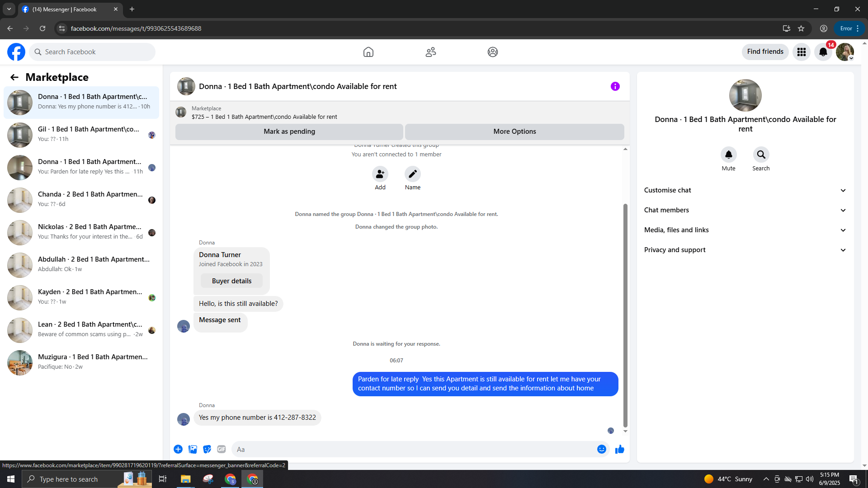868x488 pixels.
Task: Open the account profile picture menu
Action: [845, 52]
